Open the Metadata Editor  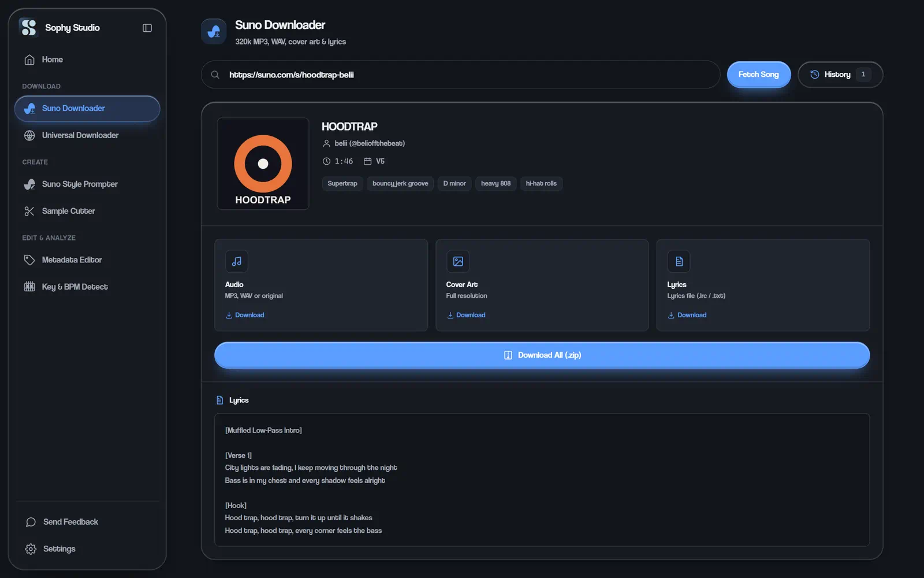87,260
